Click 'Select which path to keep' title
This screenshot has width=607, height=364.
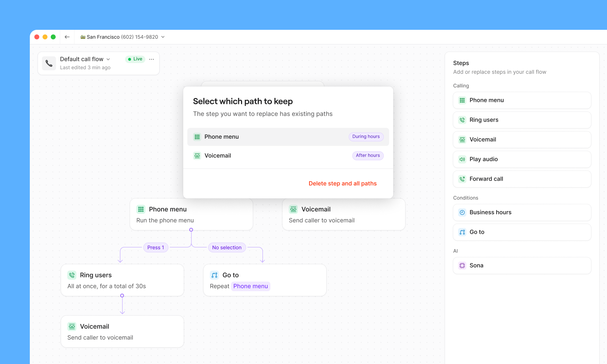pyautogui.click(x=243, y=101)
